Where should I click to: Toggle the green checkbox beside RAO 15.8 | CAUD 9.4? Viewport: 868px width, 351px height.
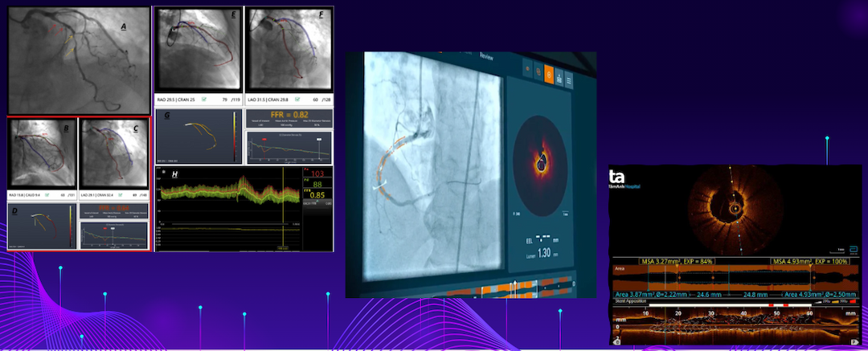point(47,195)
